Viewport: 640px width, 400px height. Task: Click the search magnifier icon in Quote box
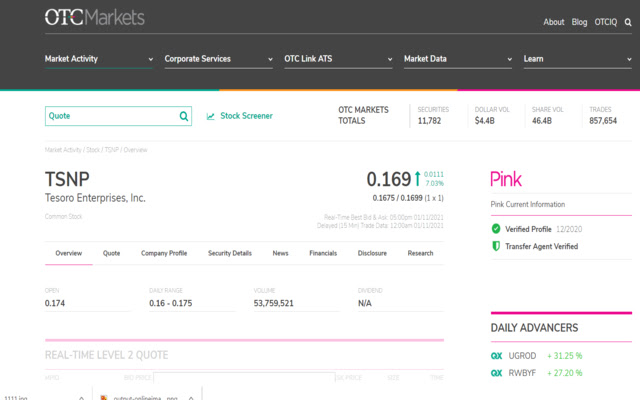point(184,116)
